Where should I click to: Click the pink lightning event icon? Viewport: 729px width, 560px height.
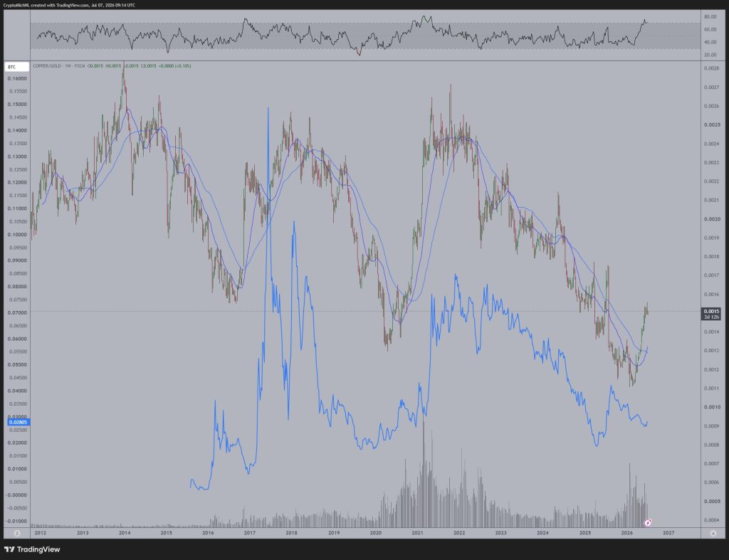tap(648, 523)
